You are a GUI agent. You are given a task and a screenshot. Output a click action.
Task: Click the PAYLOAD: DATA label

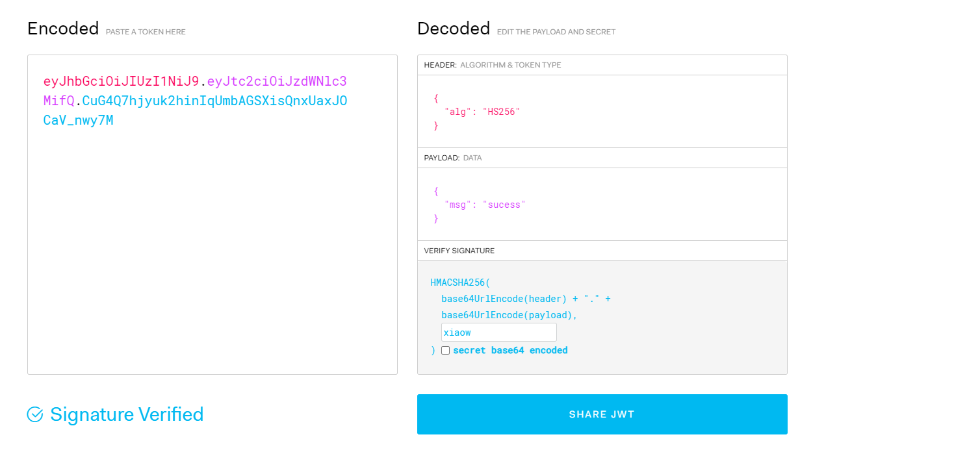[453, 158]
